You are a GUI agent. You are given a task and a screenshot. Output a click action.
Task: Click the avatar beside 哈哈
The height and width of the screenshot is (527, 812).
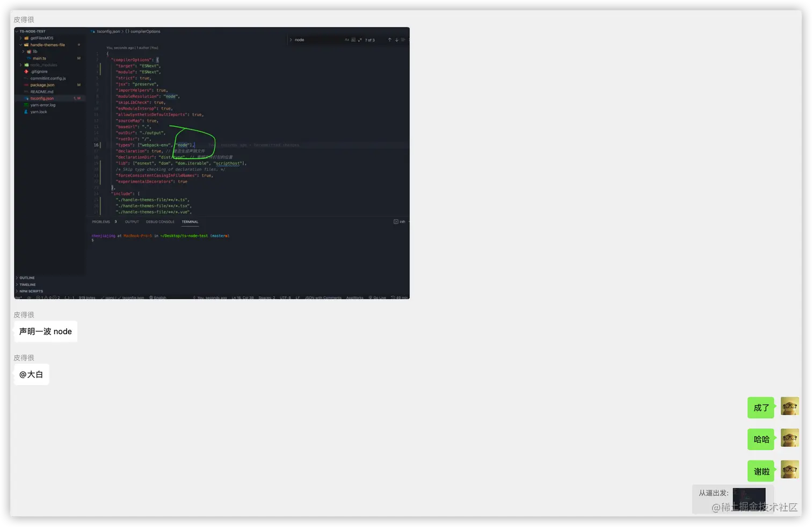(789, 438)
